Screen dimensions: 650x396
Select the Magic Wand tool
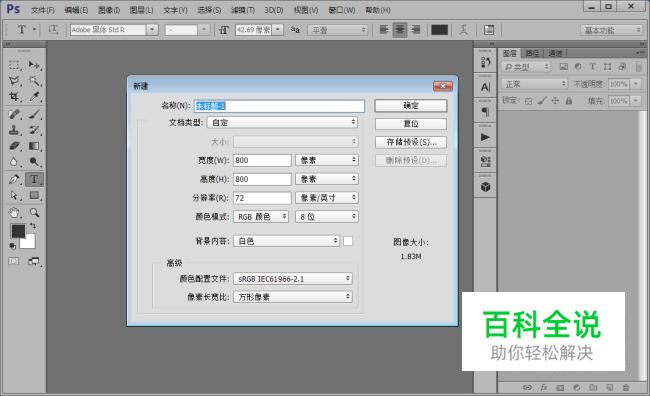34,81
